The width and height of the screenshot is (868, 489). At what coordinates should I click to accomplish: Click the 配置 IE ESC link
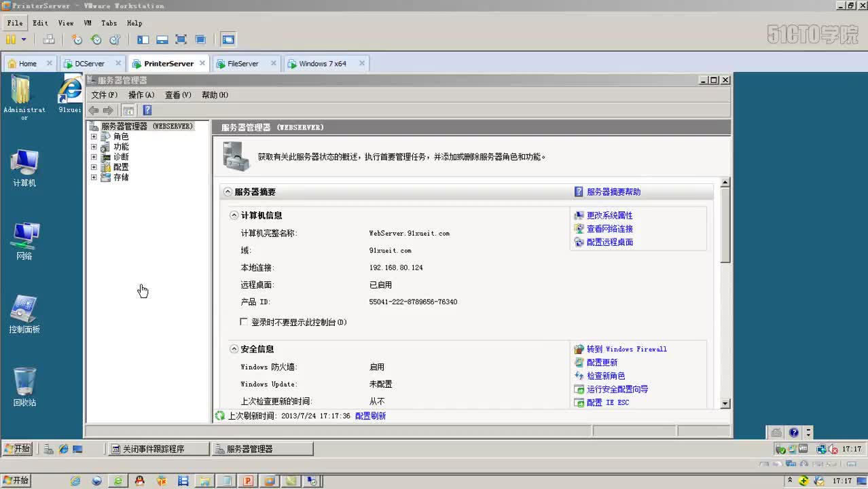(x=607, y=403)
